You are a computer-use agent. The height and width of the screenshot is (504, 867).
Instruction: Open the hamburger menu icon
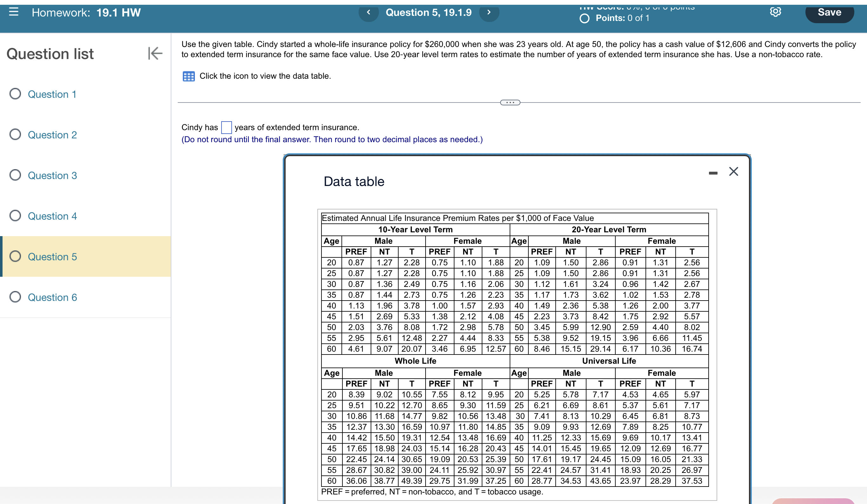click(13, 12)
